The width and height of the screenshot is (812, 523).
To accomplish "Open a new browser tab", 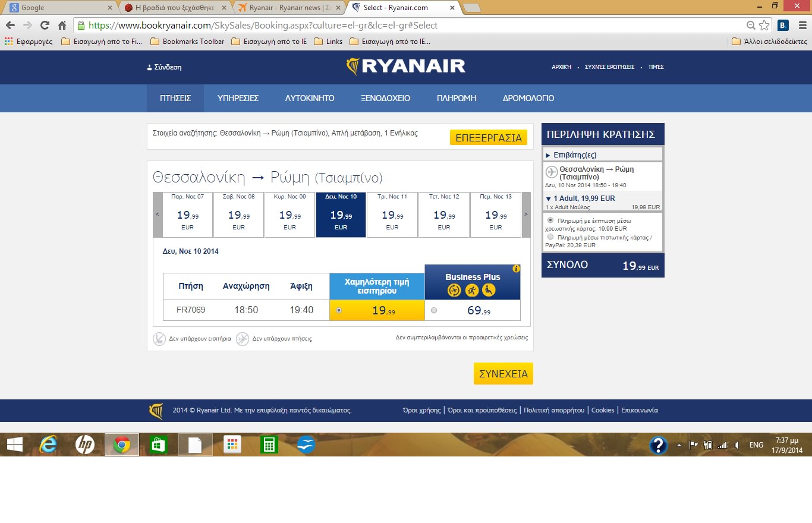I will coord(471,8).
